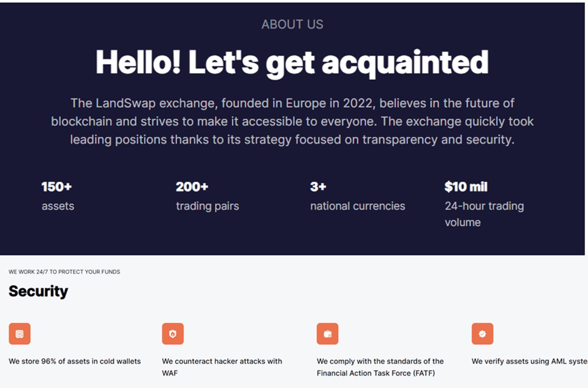This screenshot has width=588, height=388.
Task: Click 'WE WORK 24/7 TO PROTECT YOUR FUNDS' tagline
Action: pyautogui.click(x=64, y=272)
